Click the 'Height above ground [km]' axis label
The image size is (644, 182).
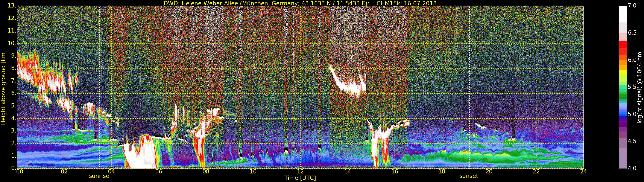click(3, 88)
